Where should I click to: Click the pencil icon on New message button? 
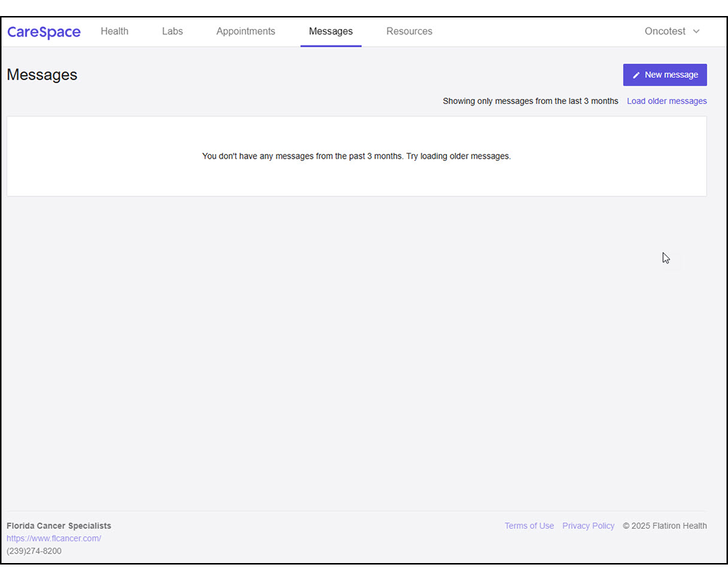point(636,74)
